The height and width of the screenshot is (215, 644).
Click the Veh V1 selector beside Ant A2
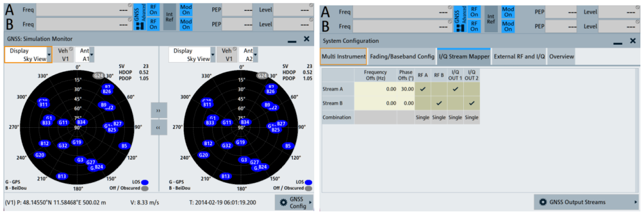(x=227, y=55)
